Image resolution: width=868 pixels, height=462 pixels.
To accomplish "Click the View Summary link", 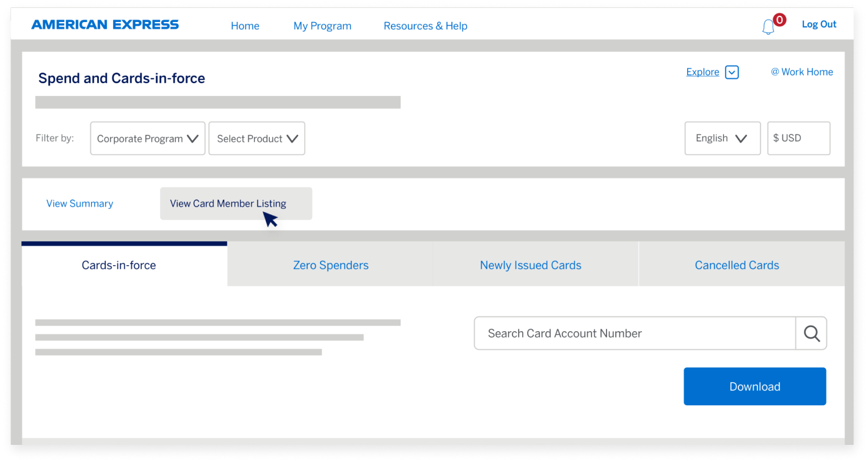I will (80, 204).
